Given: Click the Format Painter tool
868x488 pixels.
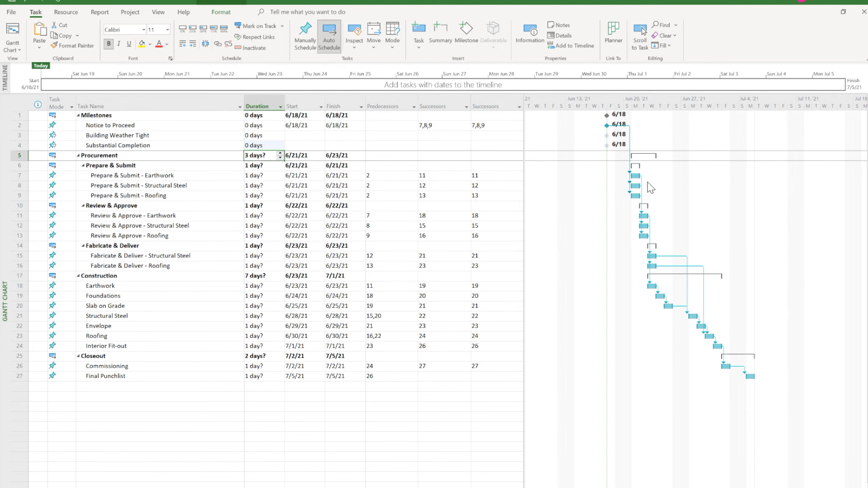Looking at the screenshot, I should tap(72, 46).
